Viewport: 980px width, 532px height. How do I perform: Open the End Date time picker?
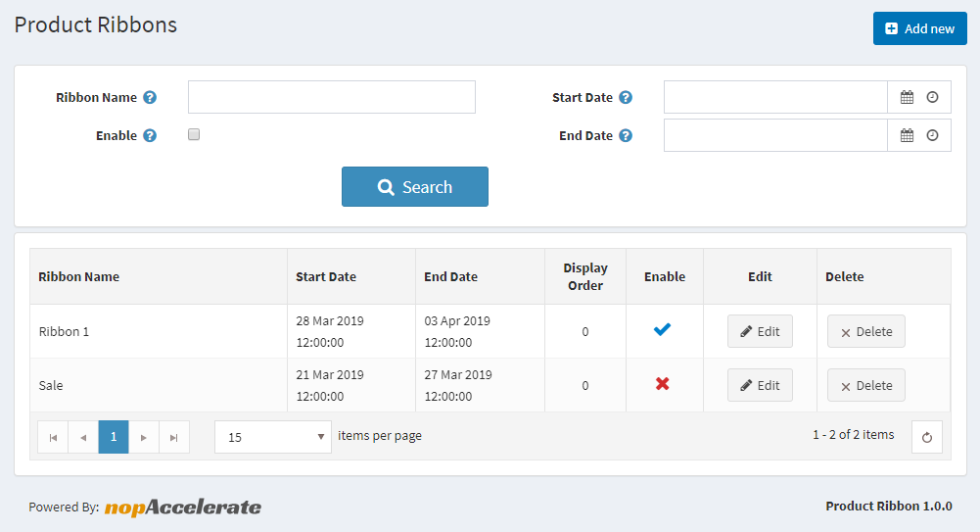click(x=932, y=135)
